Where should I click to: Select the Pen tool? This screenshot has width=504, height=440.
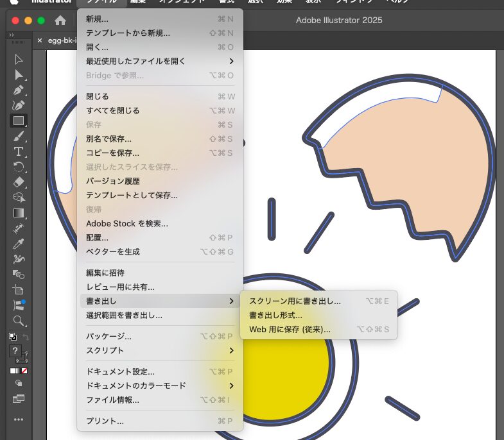pos(19,90)
